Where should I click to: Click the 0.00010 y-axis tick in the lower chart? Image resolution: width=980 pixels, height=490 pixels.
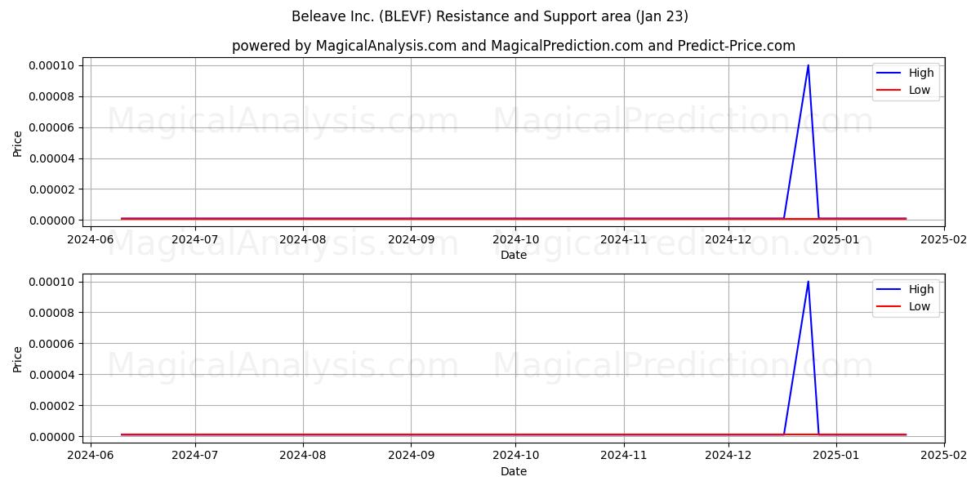51,282
